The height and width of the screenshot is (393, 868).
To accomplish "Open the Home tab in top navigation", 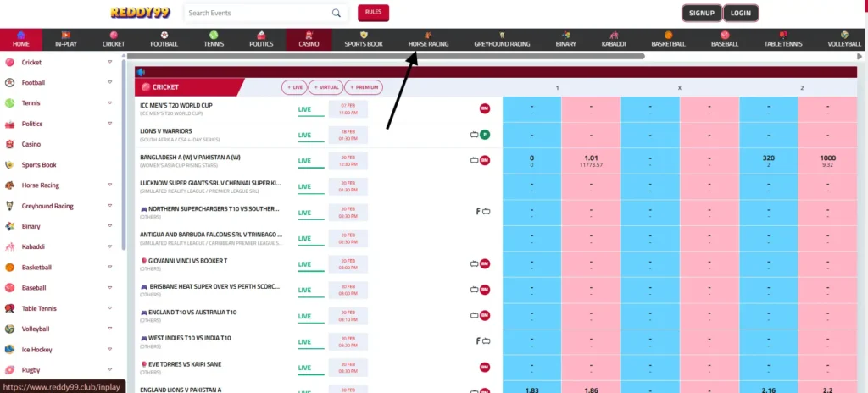I will point(21,39).
